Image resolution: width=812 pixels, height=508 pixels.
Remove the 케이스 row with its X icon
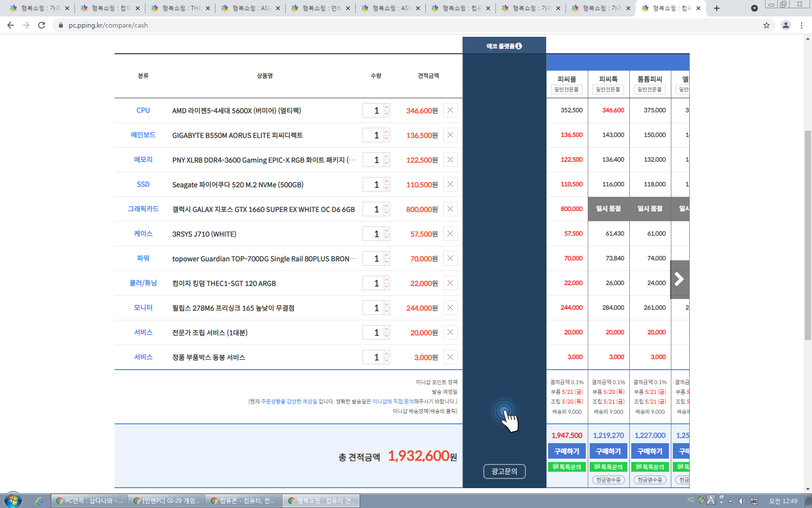pos(450,234)
